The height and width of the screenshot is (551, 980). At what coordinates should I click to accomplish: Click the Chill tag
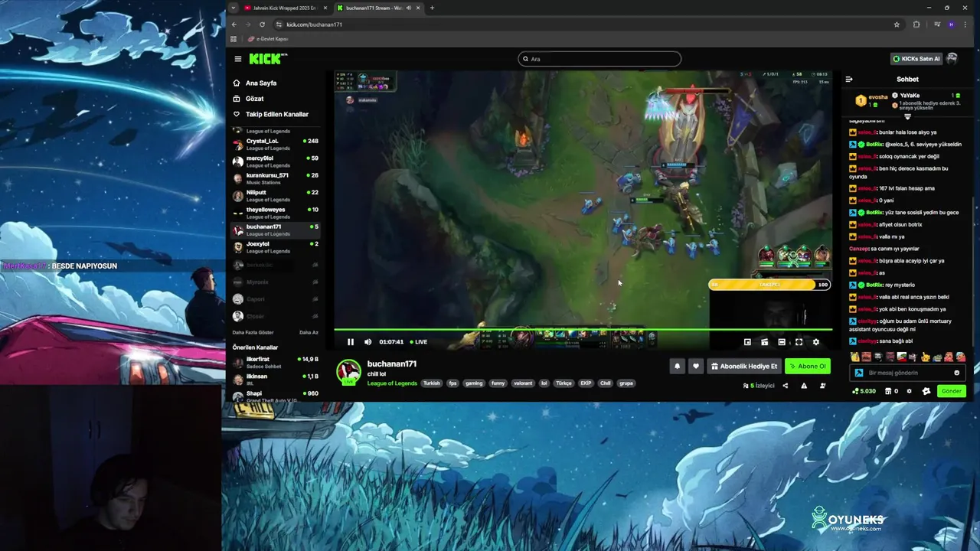605,383
